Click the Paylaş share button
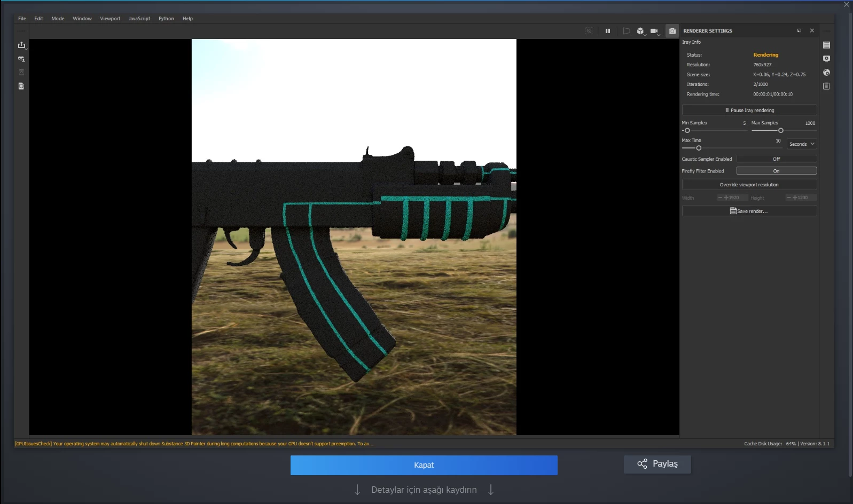This screenshot has width=853, height=504. coord(658,464)
